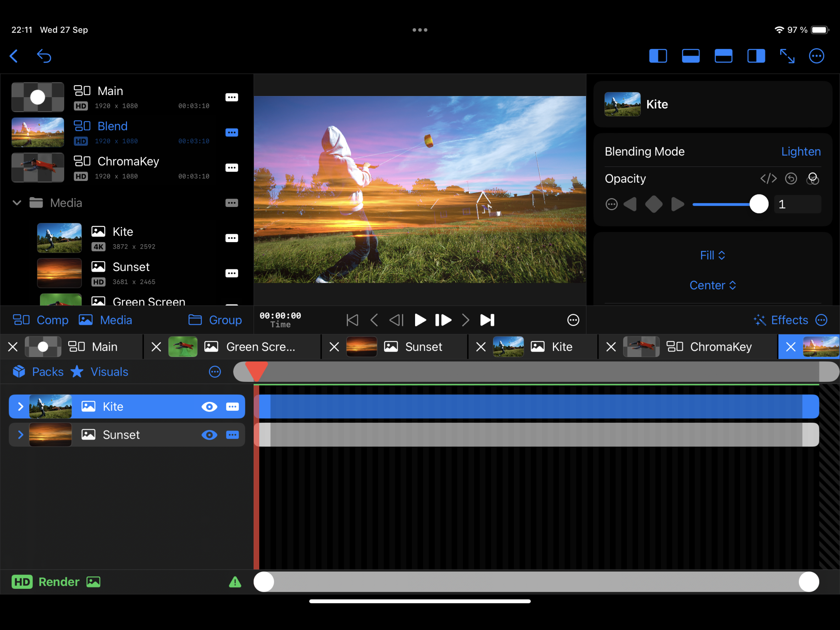Open the Blending Mode Lighten dropdown
This screenshot has height=630, width=840.
(x=801, y=152)
